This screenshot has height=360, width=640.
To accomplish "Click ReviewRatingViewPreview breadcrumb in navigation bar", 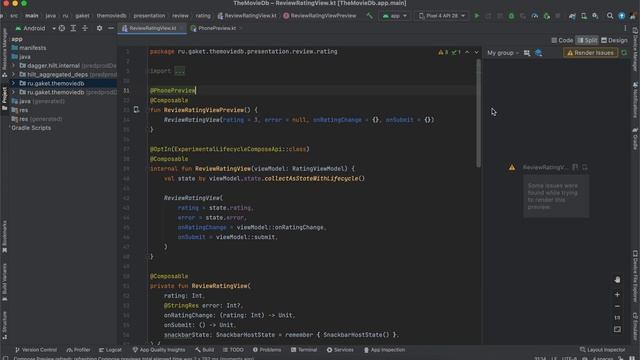I will (x=320, y=16).
